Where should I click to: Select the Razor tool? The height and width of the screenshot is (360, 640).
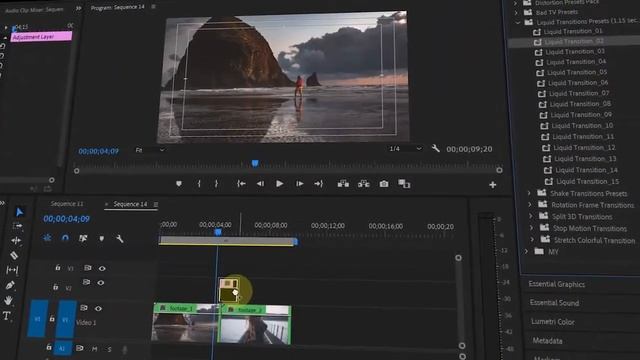pyautogui.click(x=14, y=255)
